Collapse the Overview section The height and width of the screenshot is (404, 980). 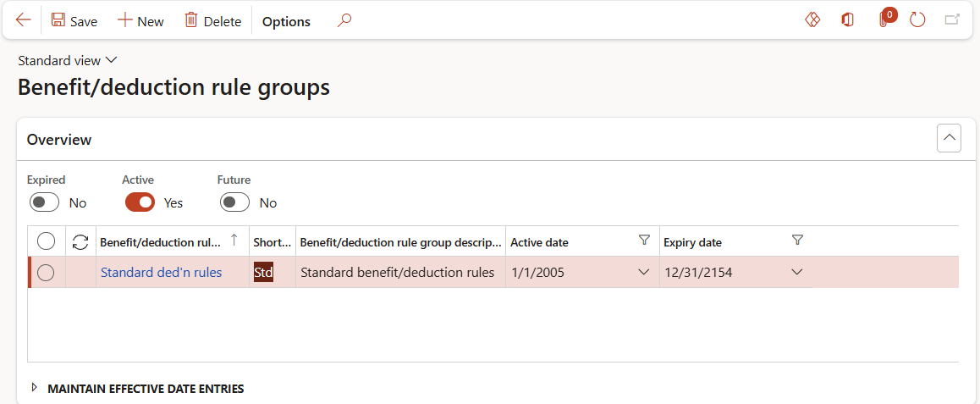point(949,137)
